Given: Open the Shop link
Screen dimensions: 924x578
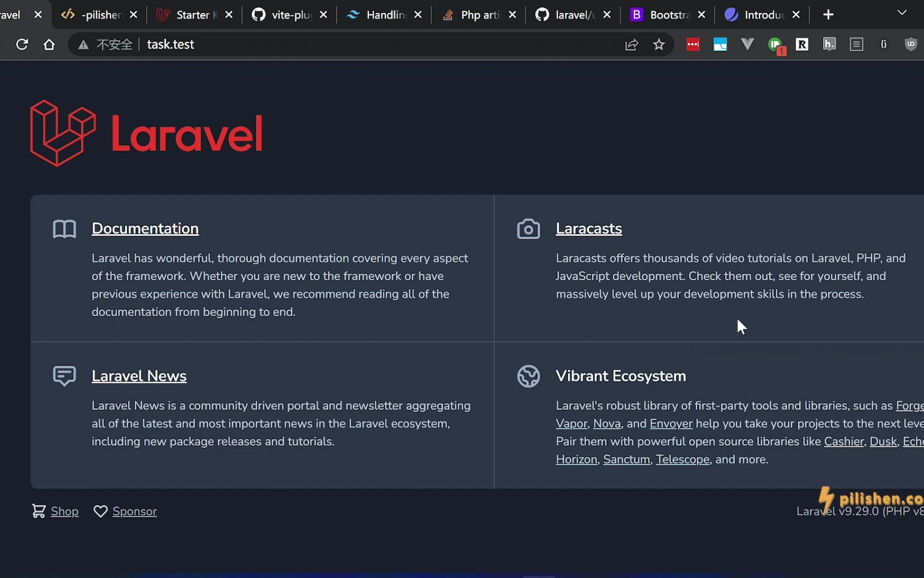Looking at the screenshot, I should (65, 512).
